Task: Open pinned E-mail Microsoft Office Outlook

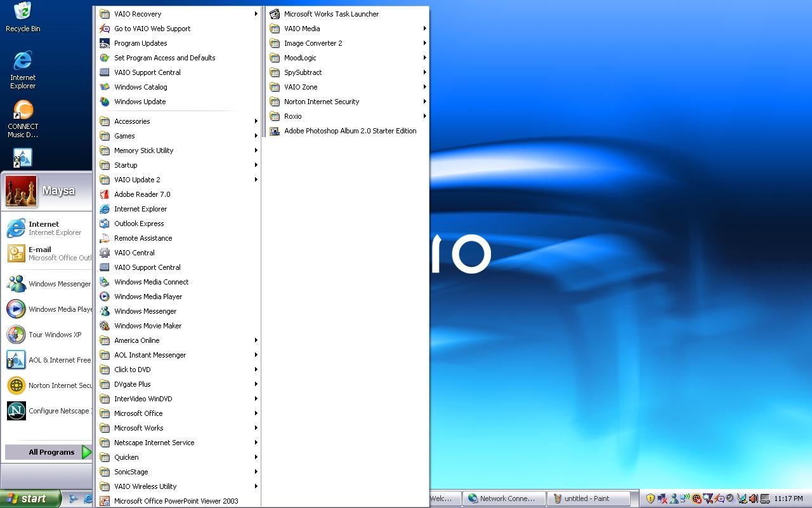Action: coord(48,253)
